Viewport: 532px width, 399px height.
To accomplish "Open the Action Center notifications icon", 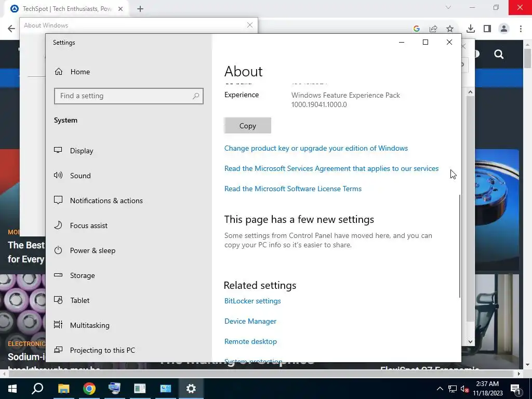I will [x=515, y=389].
